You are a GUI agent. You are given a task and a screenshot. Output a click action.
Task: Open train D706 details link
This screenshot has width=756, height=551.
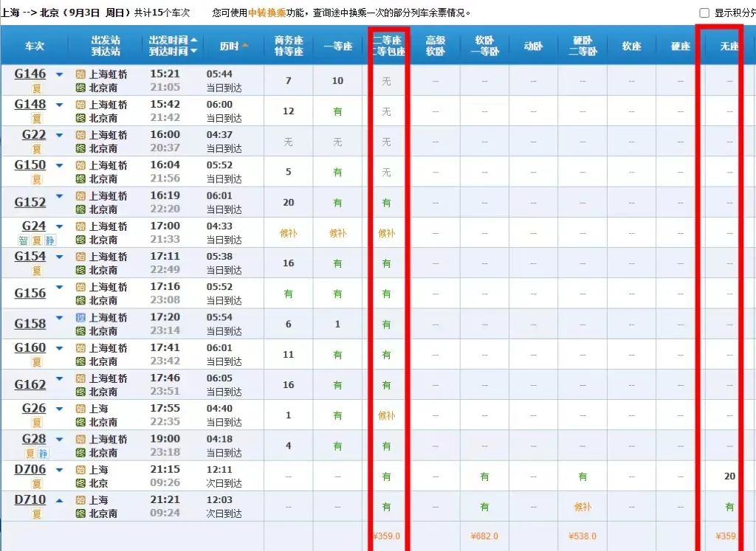click(30, 470)
